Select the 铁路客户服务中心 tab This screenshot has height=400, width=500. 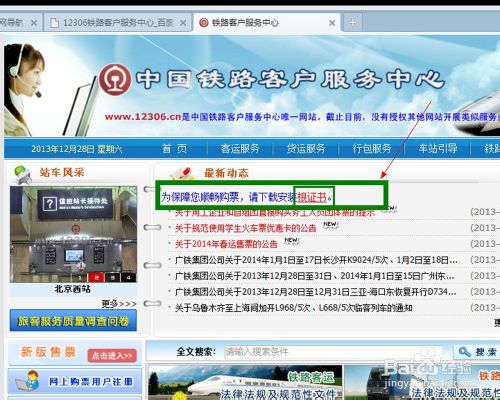tap(267, 23)
